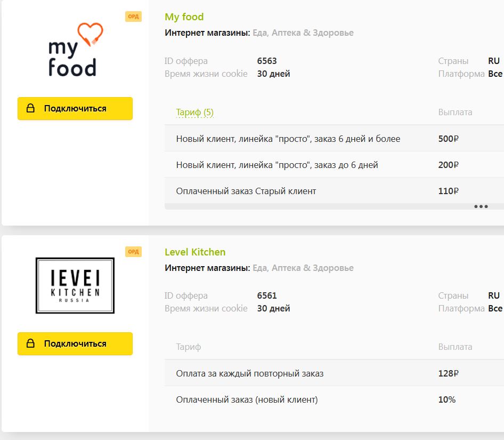Expand more tariffs with the three-dots icon

coord(481,206)
